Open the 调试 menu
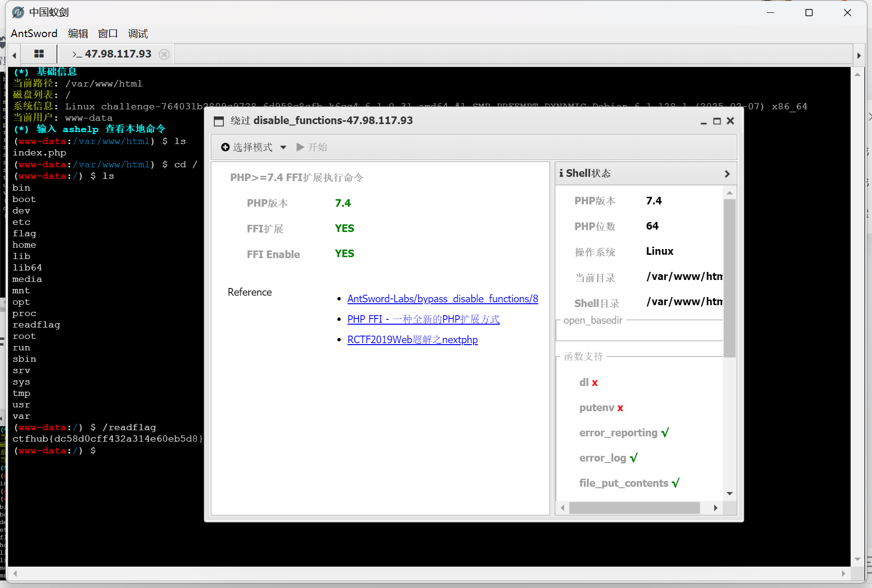 [138, 33]
